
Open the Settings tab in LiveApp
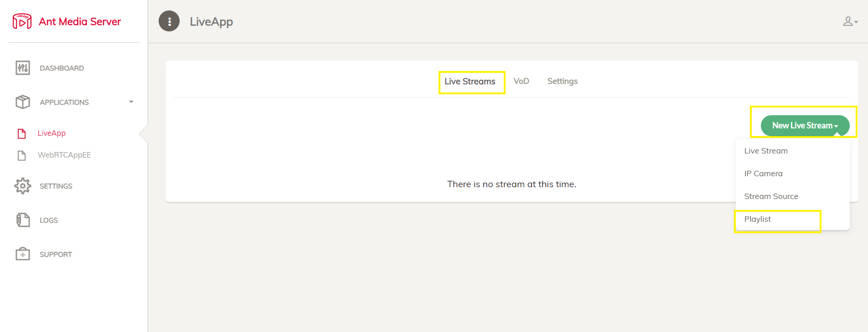point(563,81)
